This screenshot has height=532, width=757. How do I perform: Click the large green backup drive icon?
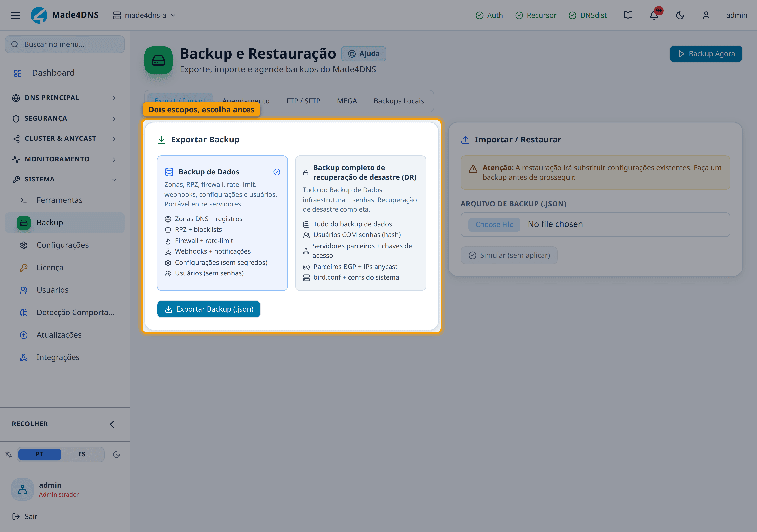point(158,60)
